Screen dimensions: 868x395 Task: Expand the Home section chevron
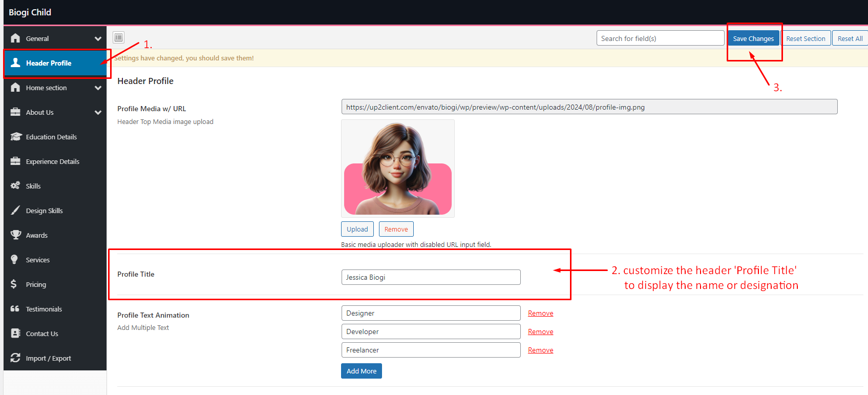[x=98, y=88]
